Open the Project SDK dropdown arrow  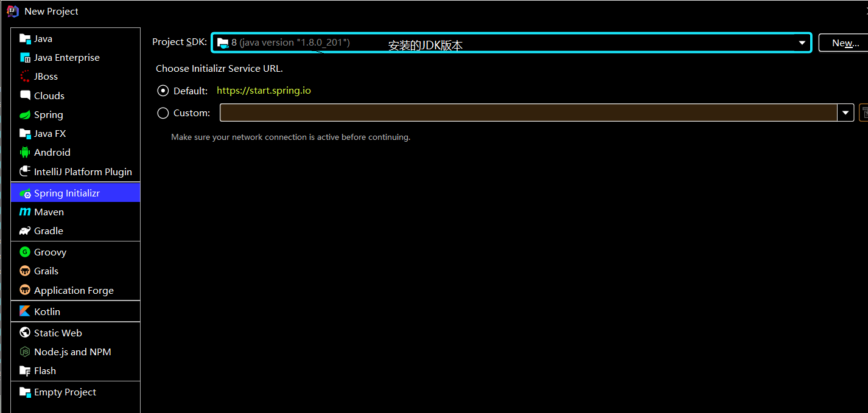(x=802, y=43)
